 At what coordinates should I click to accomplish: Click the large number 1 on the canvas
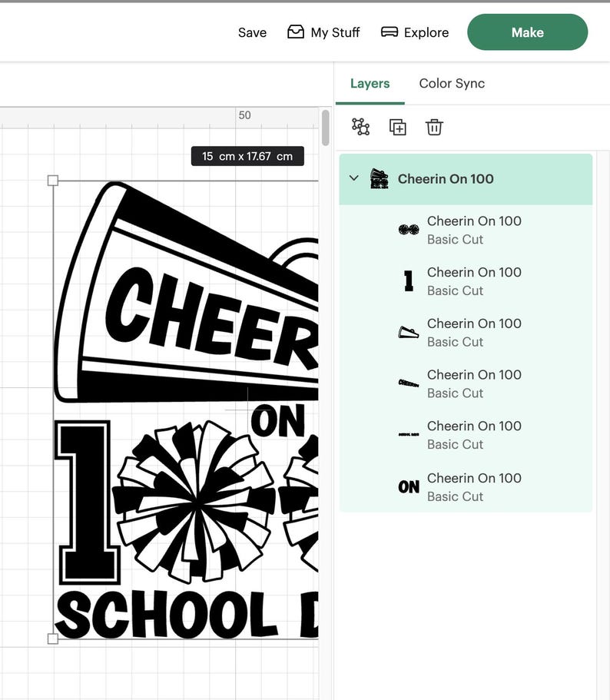click(88, 503)
